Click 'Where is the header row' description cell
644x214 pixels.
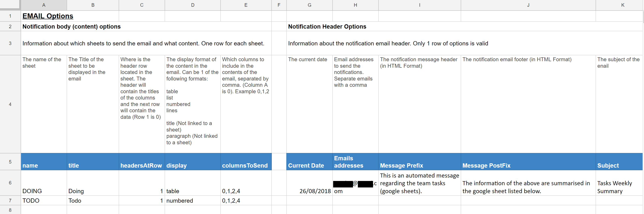(142, 104)
